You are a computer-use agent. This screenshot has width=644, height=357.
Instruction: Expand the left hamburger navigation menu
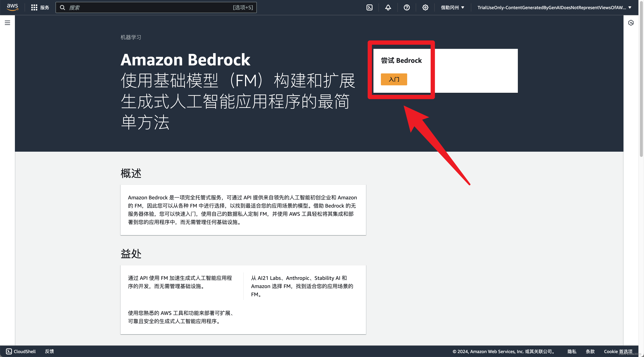tap(7, 23)
